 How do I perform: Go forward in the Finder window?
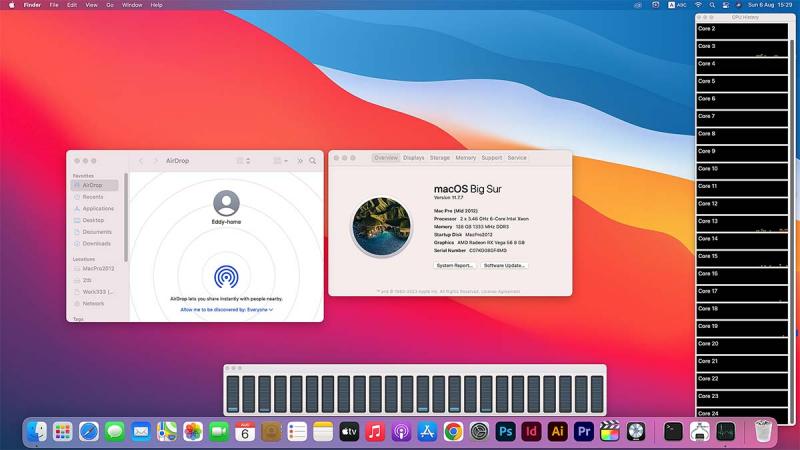tap(156, 161)
